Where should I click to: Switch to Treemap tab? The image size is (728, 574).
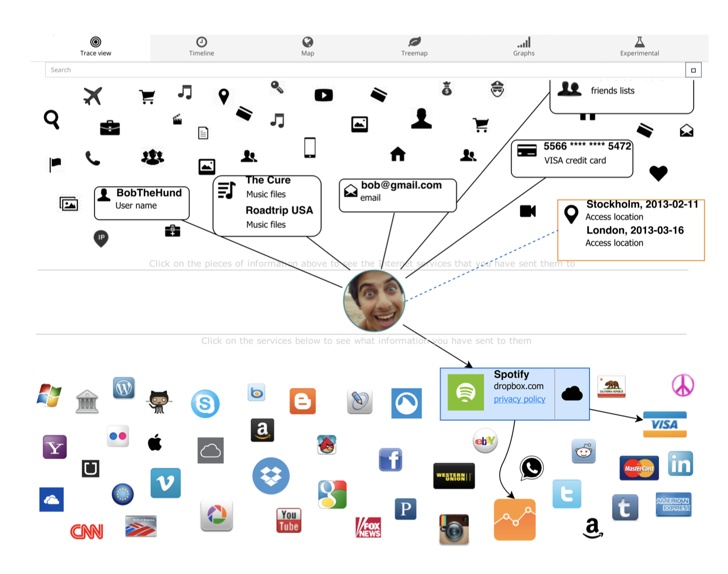click(x=414, y=47)
